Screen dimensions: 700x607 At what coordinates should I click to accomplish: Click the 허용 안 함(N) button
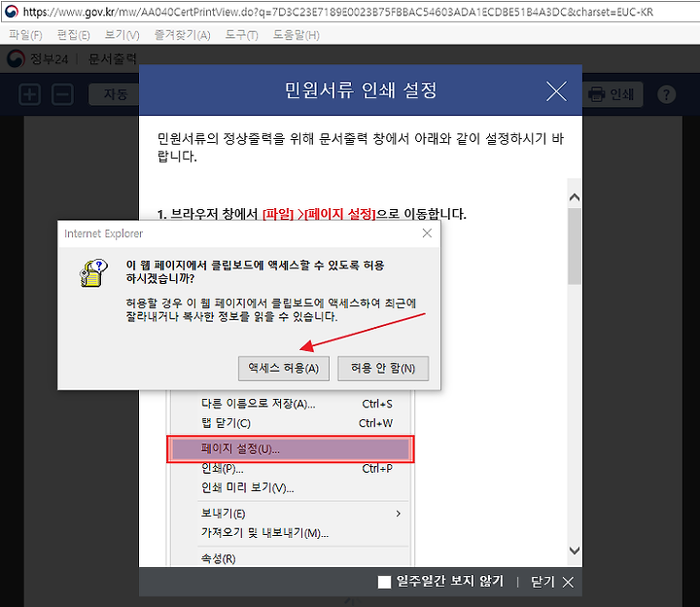click(x=383, y=368)
